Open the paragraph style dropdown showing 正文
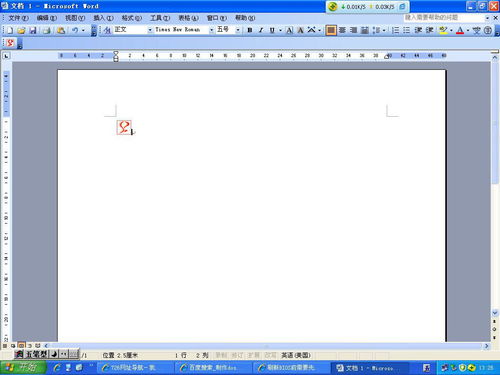Viewport: 500px width, 375px height. click(150, 30)
